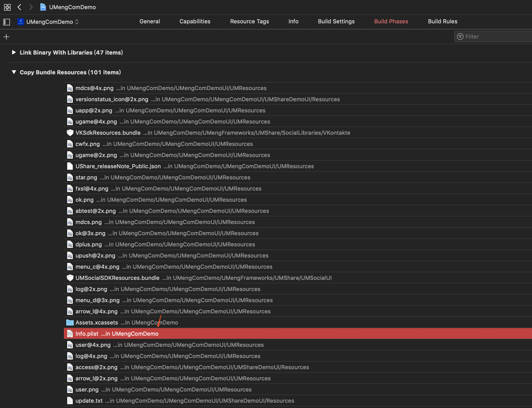Select the log@4x.png row
The width and height of the screenshot is (532, 408).
298,356
